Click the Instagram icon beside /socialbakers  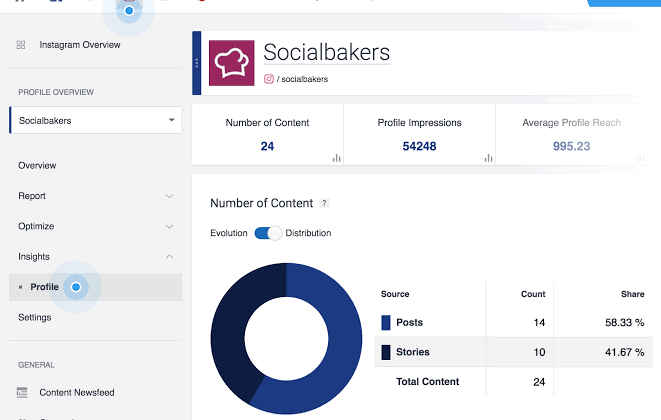[269, 79]
